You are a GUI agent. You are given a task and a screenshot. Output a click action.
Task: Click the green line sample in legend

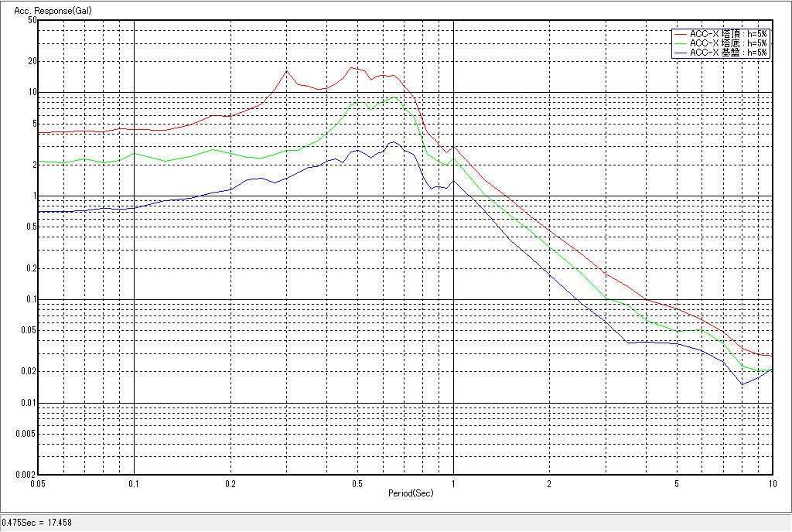pyautogui.click(x=681, y=43)
